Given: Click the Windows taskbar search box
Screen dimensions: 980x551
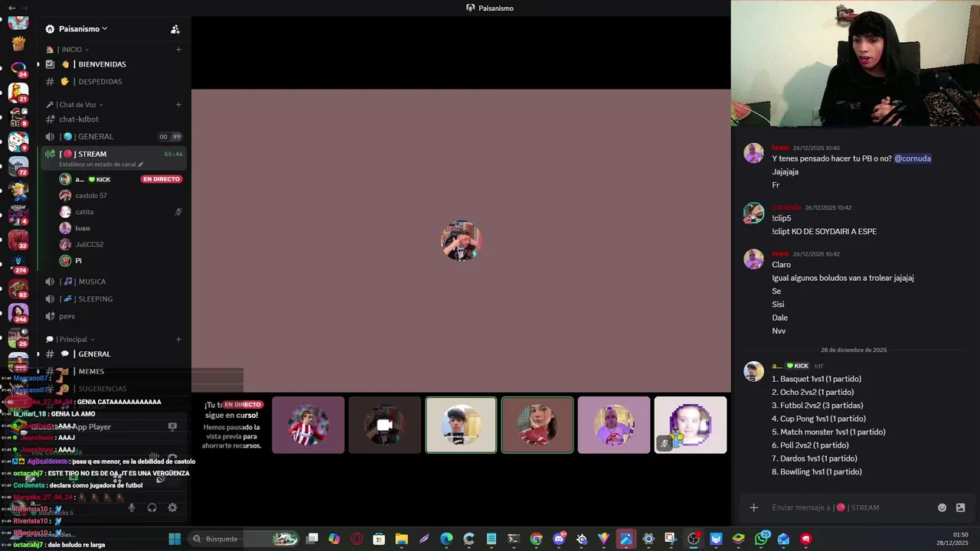Looking at the screenshot, I should pyautogui.click(x=243, y=539).
